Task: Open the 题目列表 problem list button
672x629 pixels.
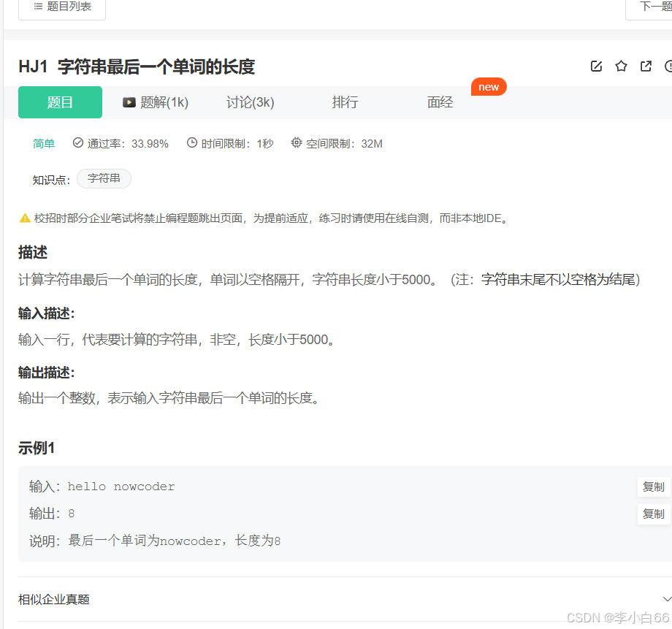Action: pos(61,7)
